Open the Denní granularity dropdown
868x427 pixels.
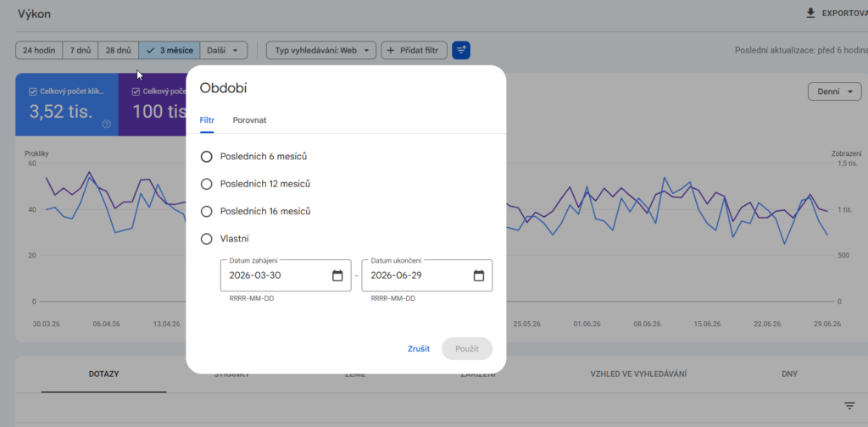tap(835, 91)
